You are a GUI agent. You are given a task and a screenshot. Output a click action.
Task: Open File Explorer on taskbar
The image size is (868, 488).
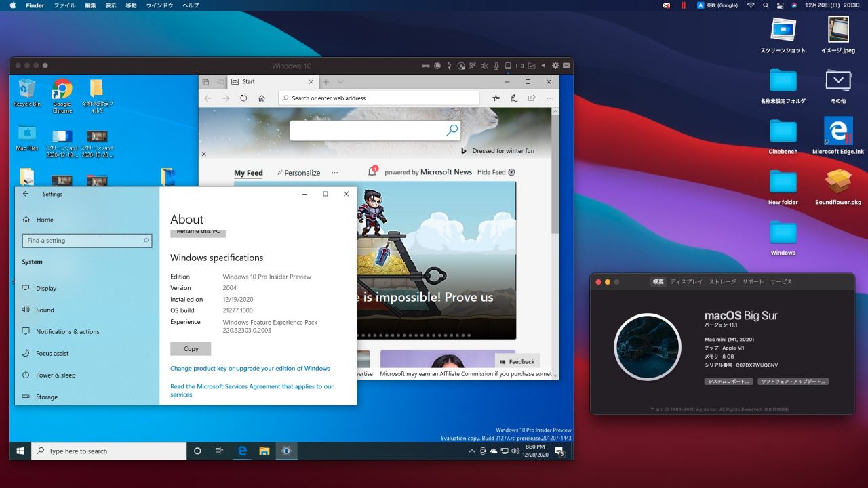(x=264, y=451)
